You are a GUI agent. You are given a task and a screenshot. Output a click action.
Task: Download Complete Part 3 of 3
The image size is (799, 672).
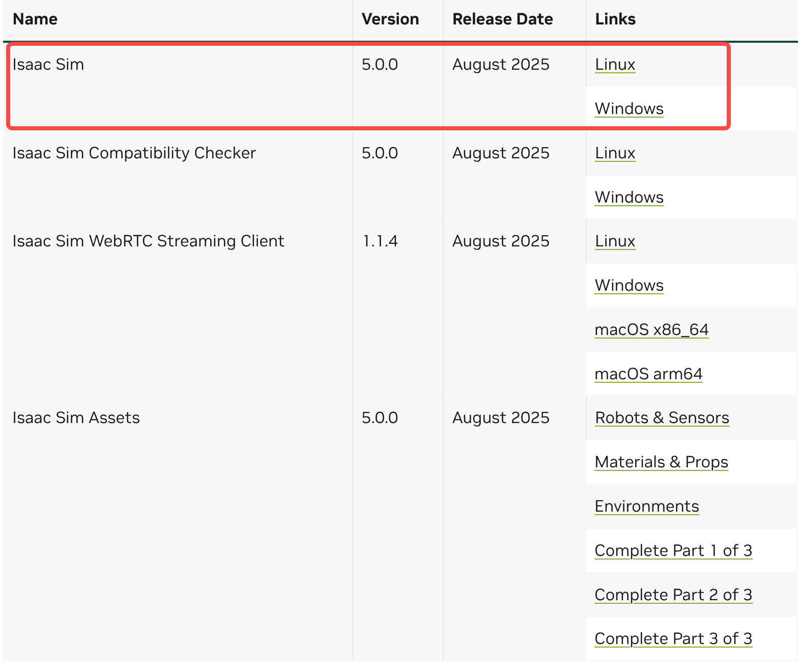point(673,639)
